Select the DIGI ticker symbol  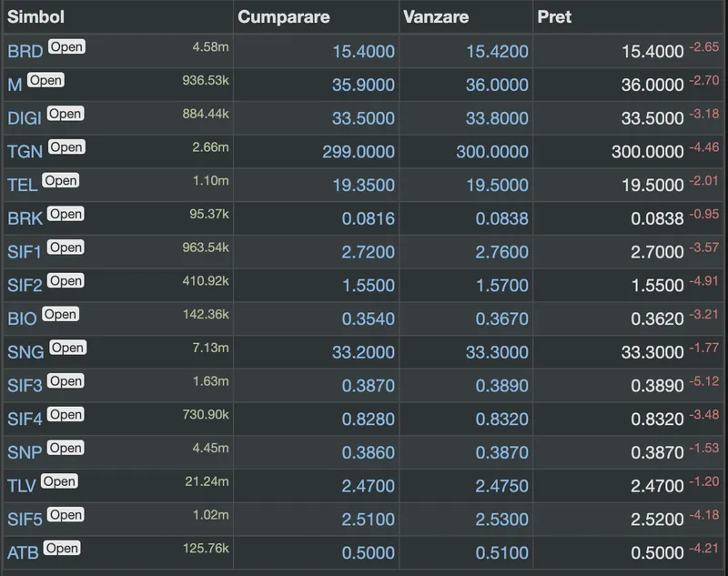tap(25, 118)
